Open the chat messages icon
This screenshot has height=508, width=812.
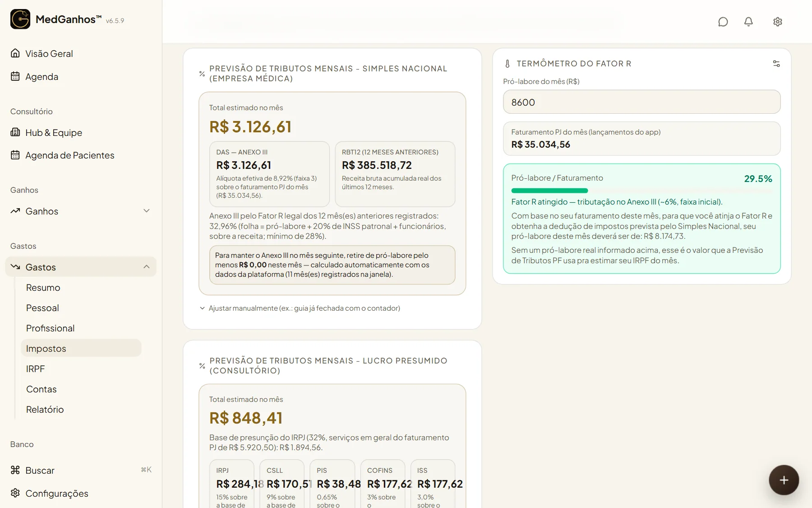coord(723,22)
